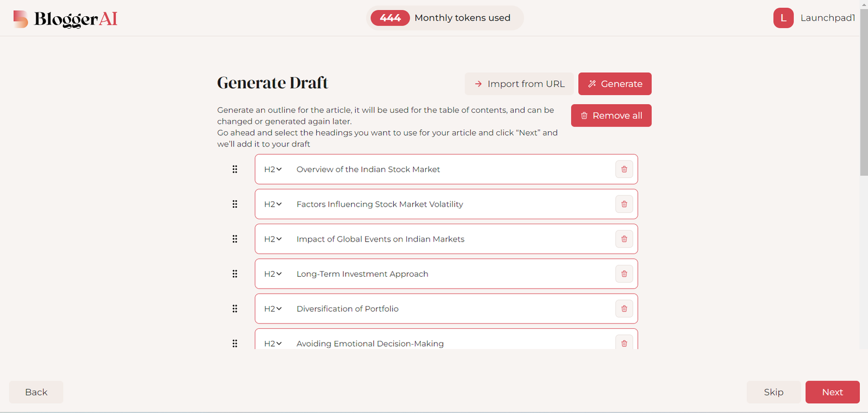Screen dimensions: 868x413
Task: Delete the Long-Term Investment Approach heading
Action: 624,274
